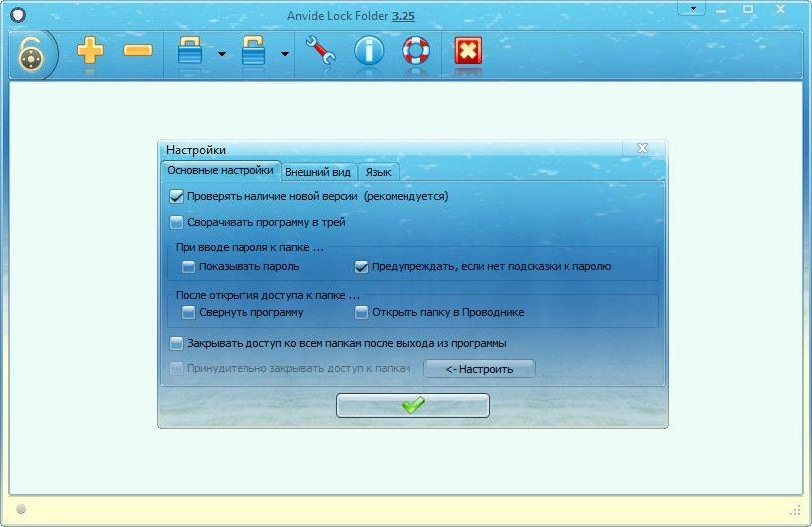Click the window system icon in title bar

click(18, 14)
